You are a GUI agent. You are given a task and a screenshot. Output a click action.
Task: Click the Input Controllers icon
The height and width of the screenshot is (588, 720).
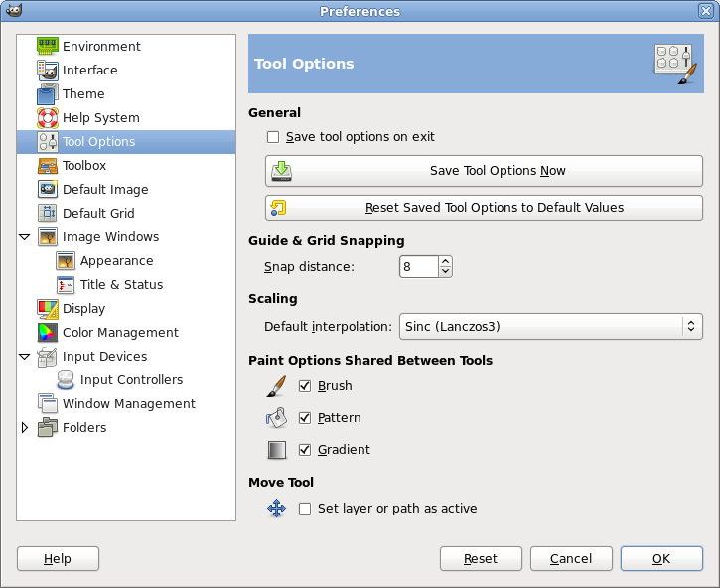tap(66, 380)
